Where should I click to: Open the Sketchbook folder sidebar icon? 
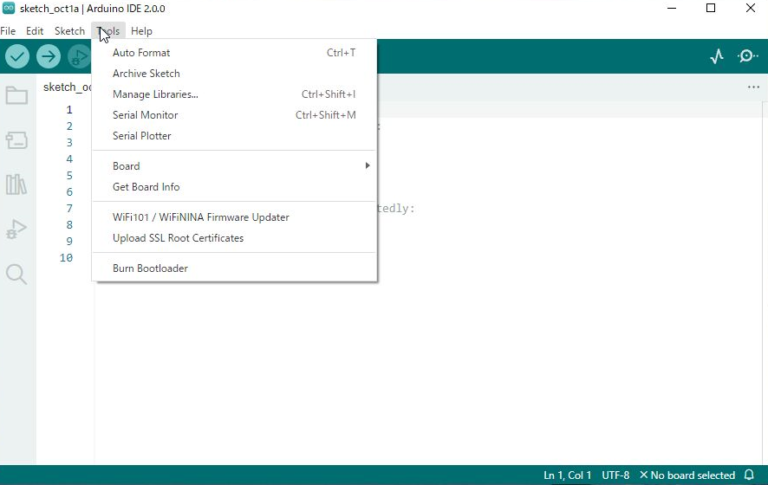(17, 95)
